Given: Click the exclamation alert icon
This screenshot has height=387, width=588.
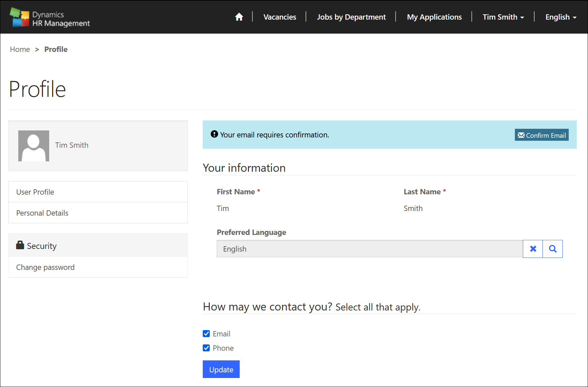Looking at the screenshot, I should point(214,134).
